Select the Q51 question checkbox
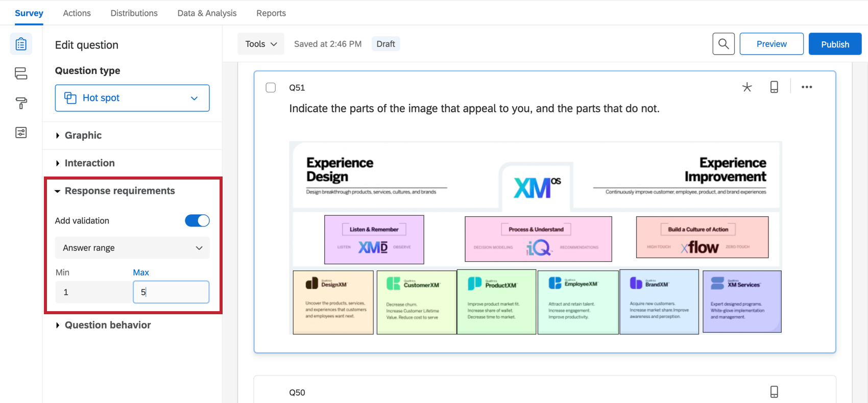This screenshot has height=403, width=868. tap(271, 88)
